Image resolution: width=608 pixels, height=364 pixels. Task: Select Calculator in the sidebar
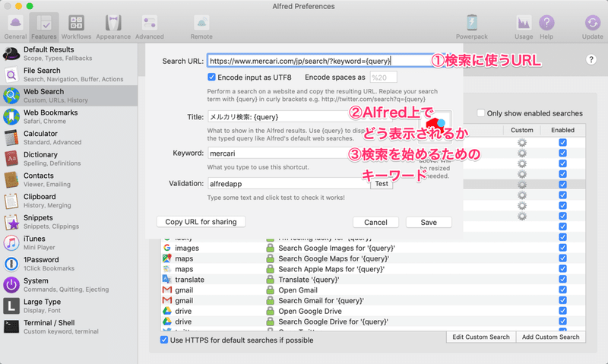69,138
